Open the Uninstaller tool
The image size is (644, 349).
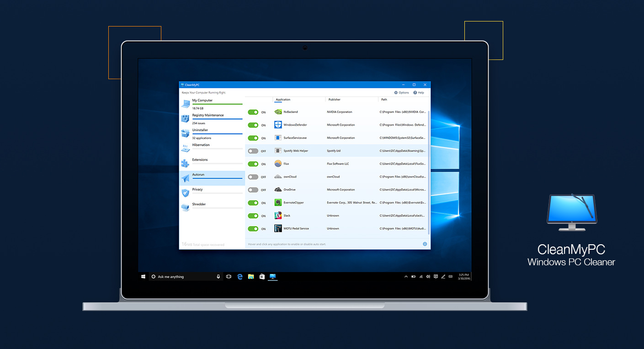coord(186,133)
